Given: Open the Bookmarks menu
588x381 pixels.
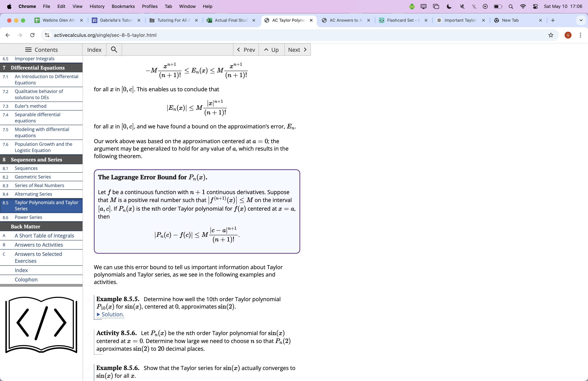Looking at the screenshot, I should click(123, 6).
